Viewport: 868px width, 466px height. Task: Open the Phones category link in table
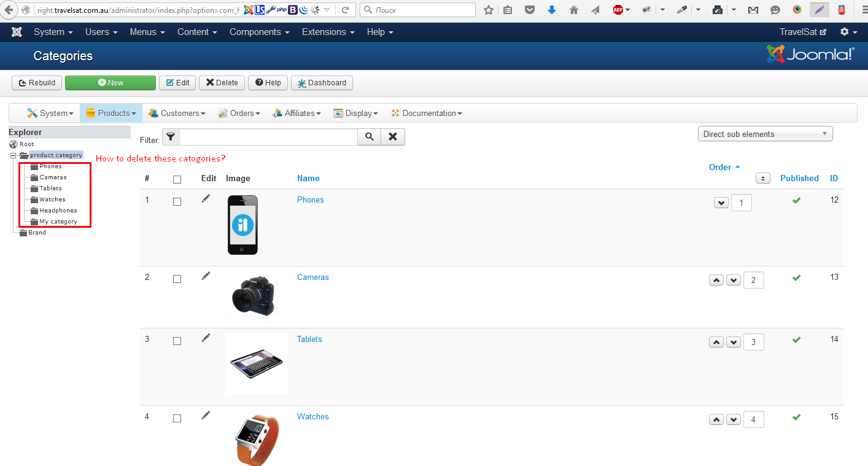coord(311,200)
